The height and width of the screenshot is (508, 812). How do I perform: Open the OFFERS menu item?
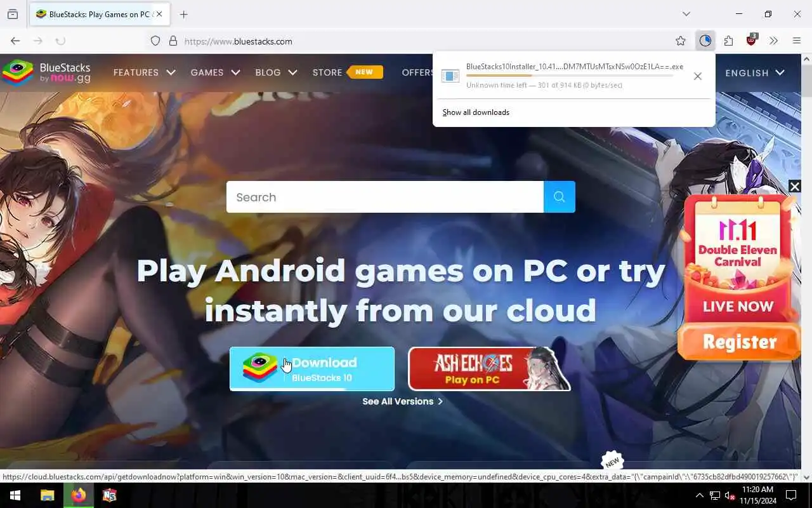pyautogui.click(x=417, y=72)
